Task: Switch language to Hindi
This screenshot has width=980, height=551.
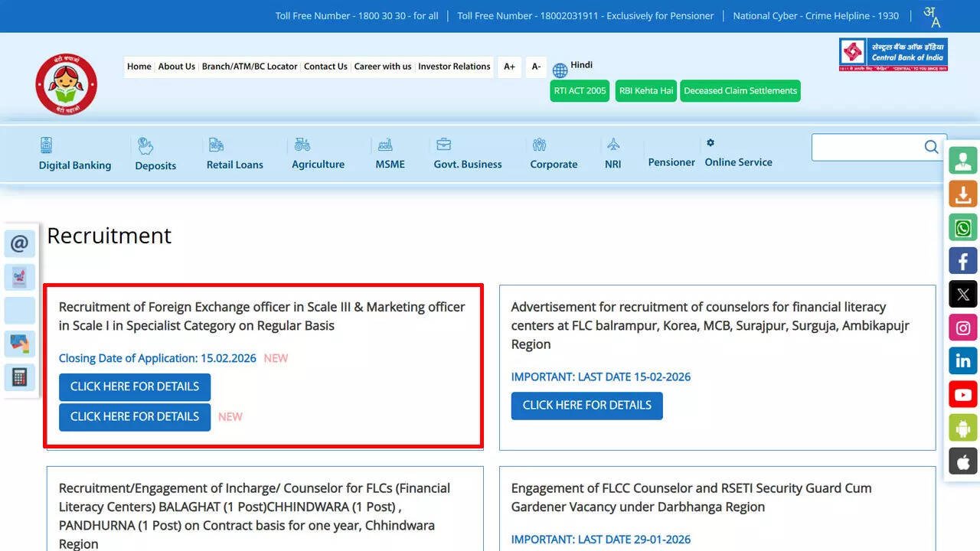Action: (x=581, y=66)
